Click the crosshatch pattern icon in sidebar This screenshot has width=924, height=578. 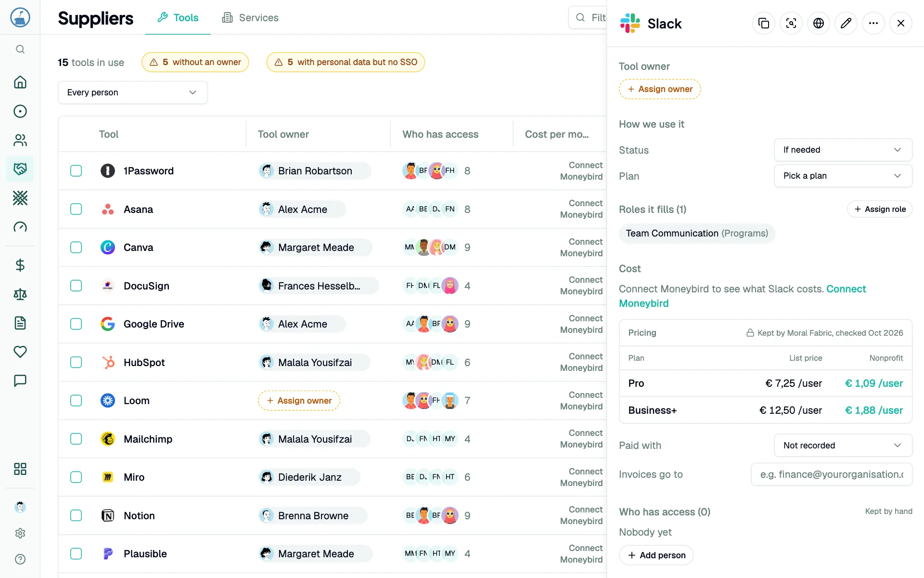[x=20, y=198]
